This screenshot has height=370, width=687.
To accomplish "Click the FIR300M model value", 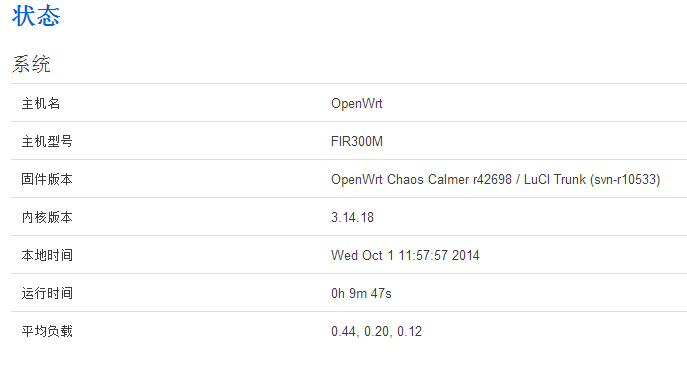I will (357, 141).
